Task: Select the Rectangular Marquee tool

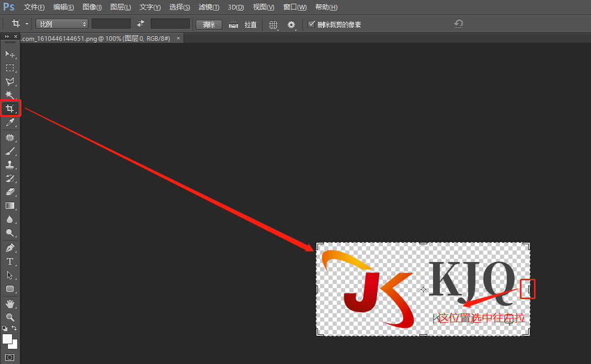Action: pos(10,68)
